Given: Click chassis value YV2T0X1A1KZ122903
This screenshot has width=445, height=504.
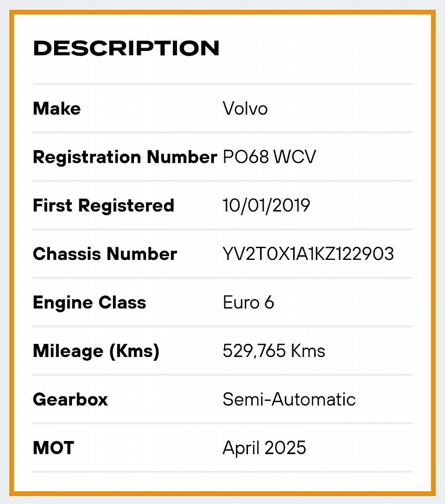Looking at the screenshot, I should 308,254.
